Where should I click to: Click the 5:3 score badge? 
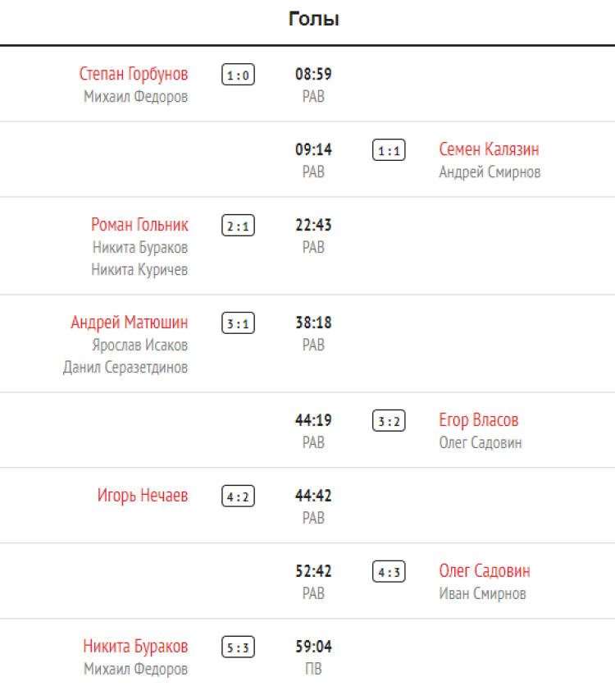click(238, 647)
